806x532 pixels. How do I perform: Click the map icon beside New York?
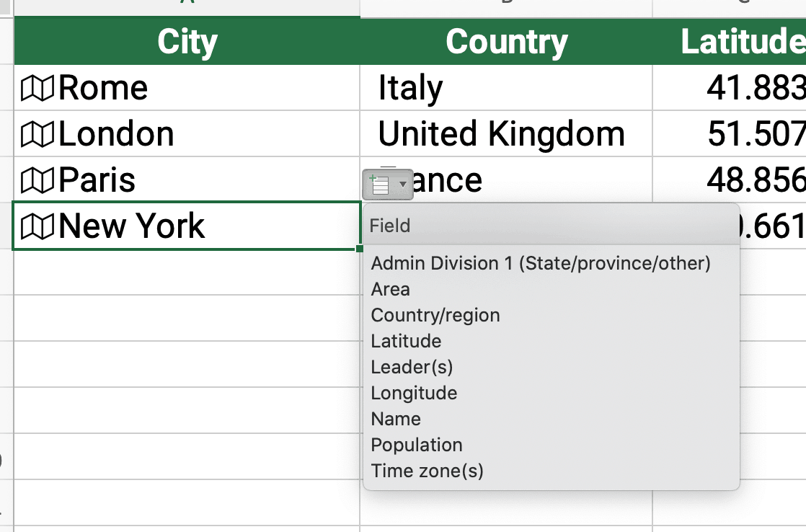click(x=37, y=226)
